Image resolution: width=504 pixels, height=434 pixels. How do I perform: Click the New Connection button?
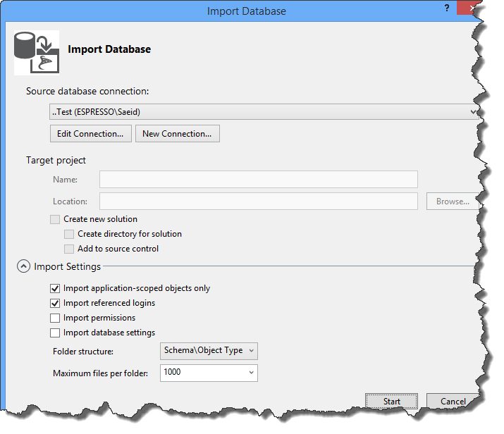coord(178,134)
